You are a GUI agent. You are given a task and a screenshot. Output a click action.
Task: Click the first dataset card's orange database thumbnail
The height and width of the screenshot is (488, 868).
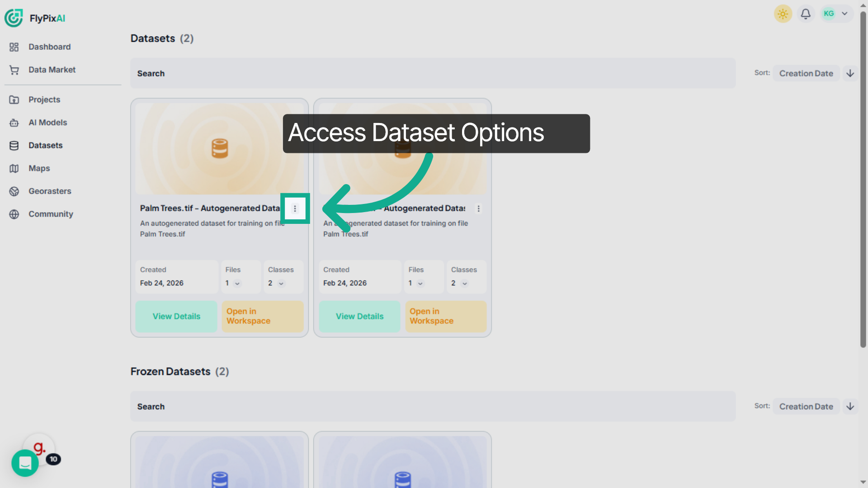[220, 148]
